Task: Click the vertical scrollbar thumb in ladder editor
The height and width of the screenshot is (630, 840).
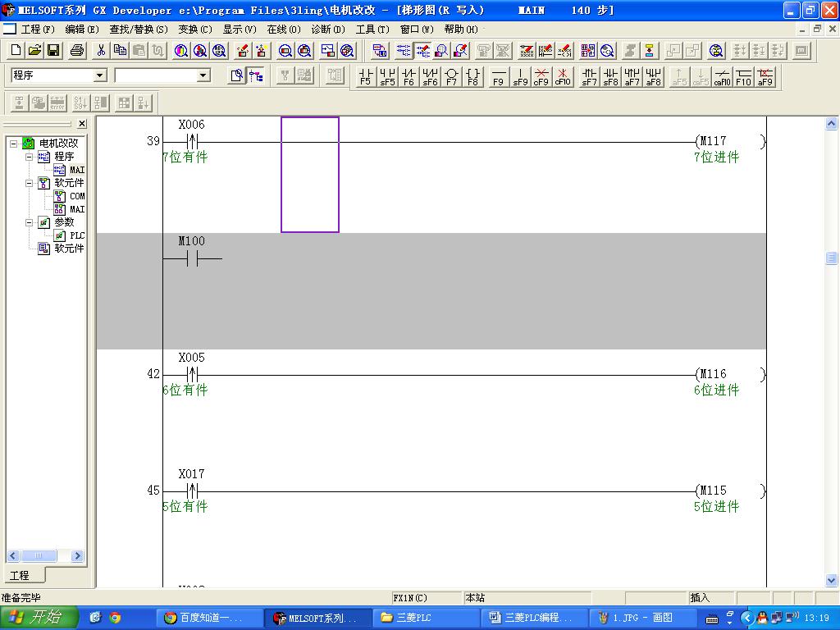Action: coord(831,258)
